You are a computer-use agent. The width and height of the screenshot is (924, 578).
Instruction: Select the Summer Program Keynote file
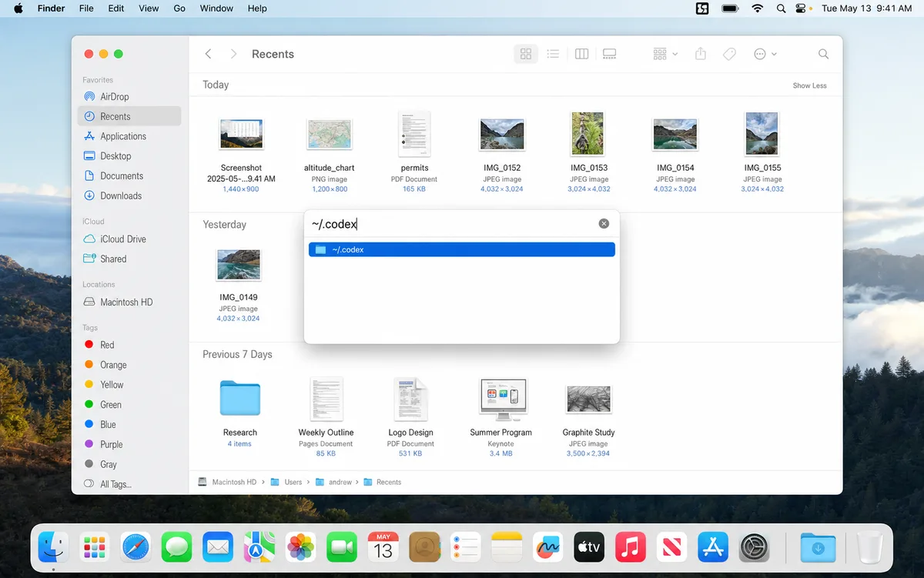[x=501, y=399]
